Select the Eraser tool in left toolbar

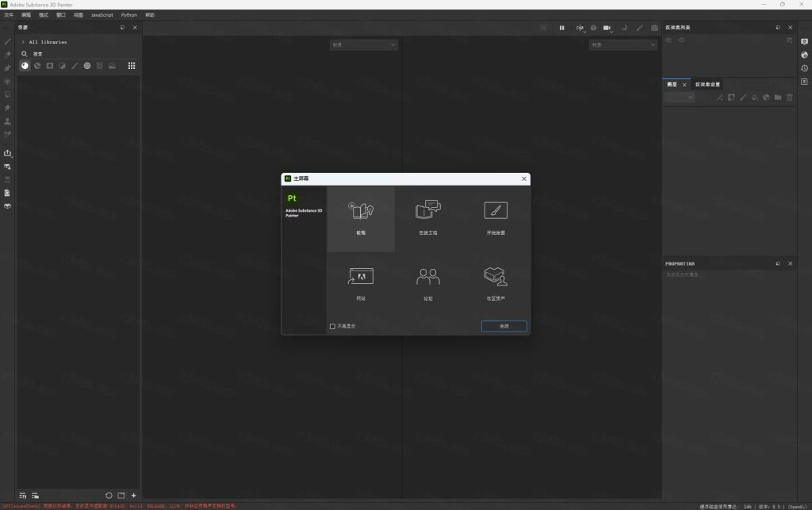point(7,55)
